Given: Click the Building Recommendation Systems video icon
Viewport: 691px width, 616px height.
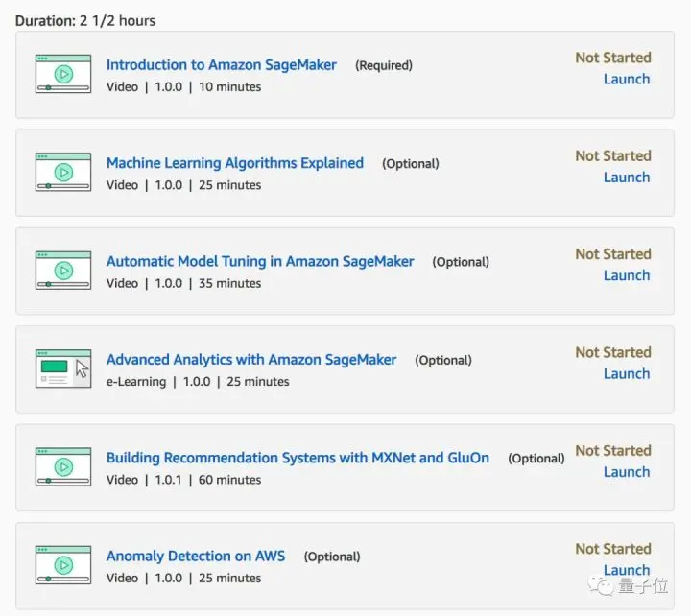Looking at the screenshot, I should click(x=63, y=467).
